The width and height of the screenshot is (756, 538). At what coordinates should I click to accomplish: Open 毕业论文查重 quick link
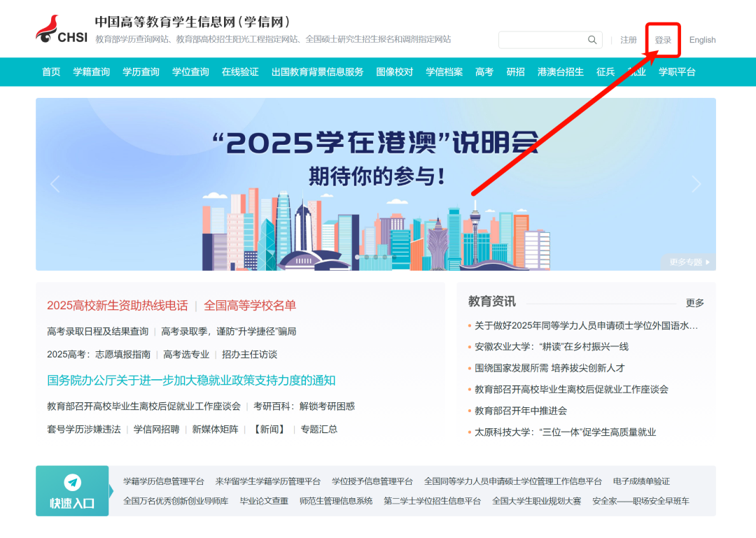click(x=264, y=502)
